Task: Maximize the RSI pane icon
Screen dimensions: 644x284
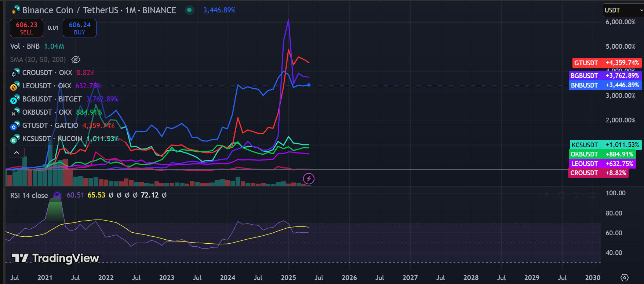Action: click(592, 195)
